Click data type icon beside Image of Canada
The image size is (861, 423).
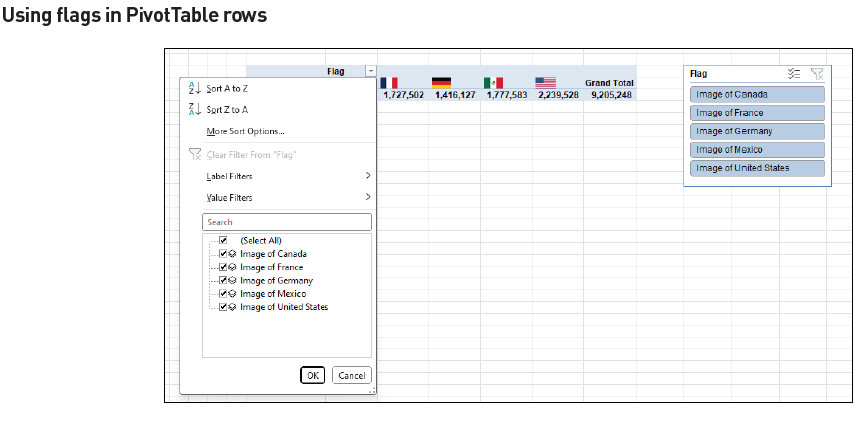(x=232, y=254)
